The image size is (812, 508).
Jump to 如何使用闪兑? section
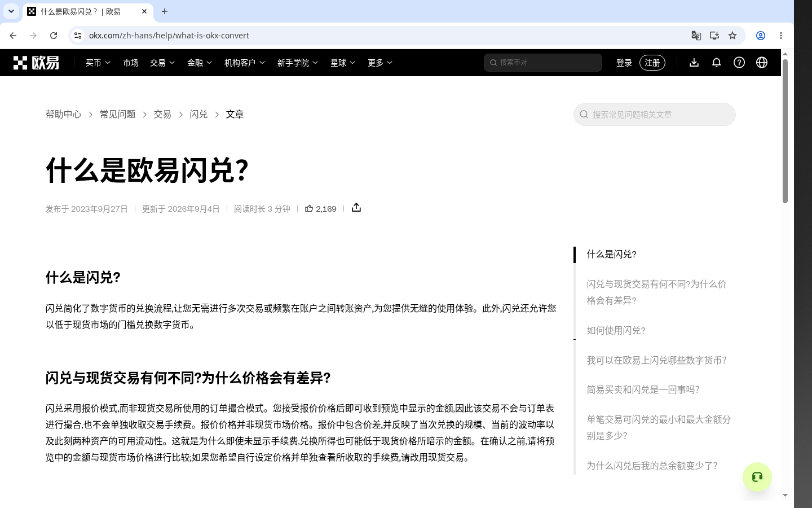[616, 330]
